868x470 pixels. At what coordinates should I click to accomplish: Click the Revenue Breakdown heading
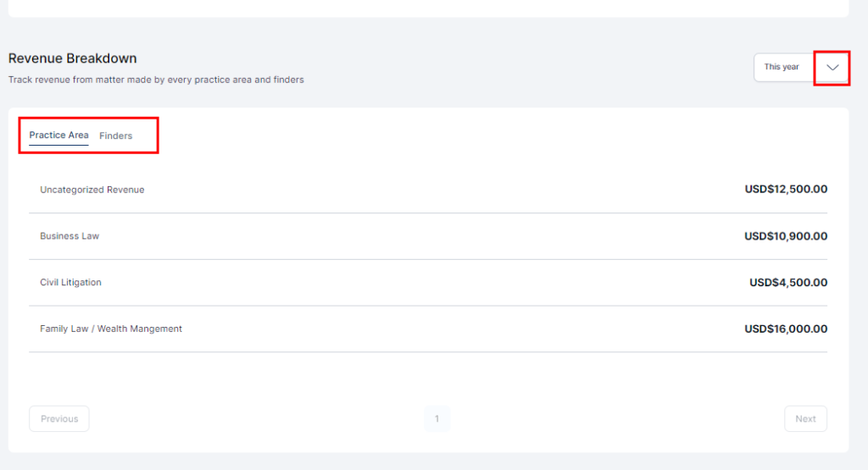pos(73,58)
